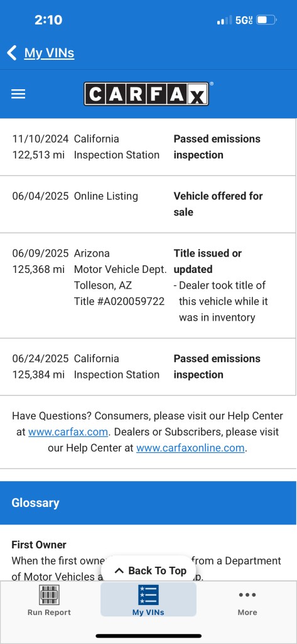Image resolution: width=297 pixels, height=644 pixels.
Task: Go back to My VINs link
Action: tap(49, 53)
